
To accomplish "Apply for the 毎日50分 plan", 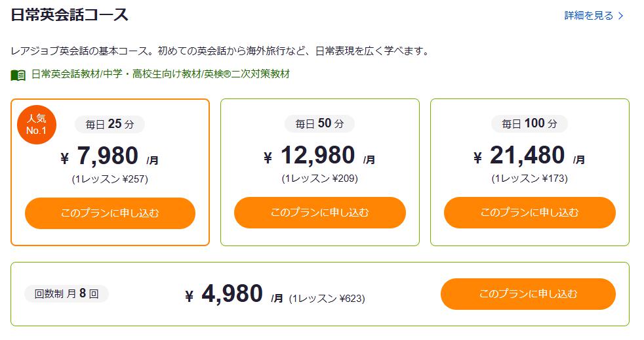I will click(x=320, y=213).
